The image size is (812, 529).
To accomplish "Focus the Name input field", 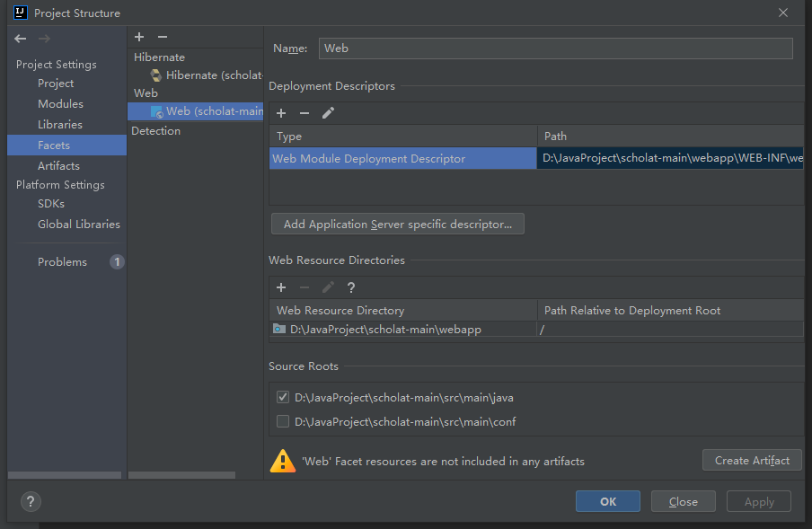I will coord(556,48).
